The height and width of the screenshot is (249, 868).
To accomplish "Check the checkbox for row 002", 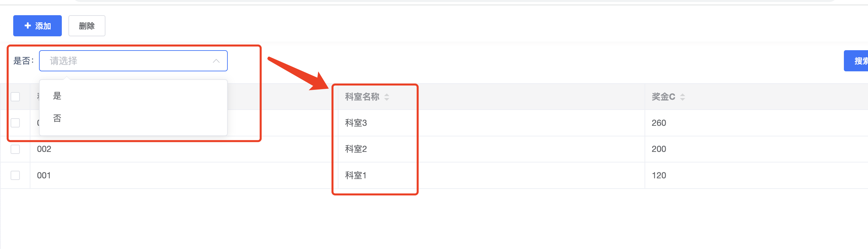I will click(x=15, y=149).
